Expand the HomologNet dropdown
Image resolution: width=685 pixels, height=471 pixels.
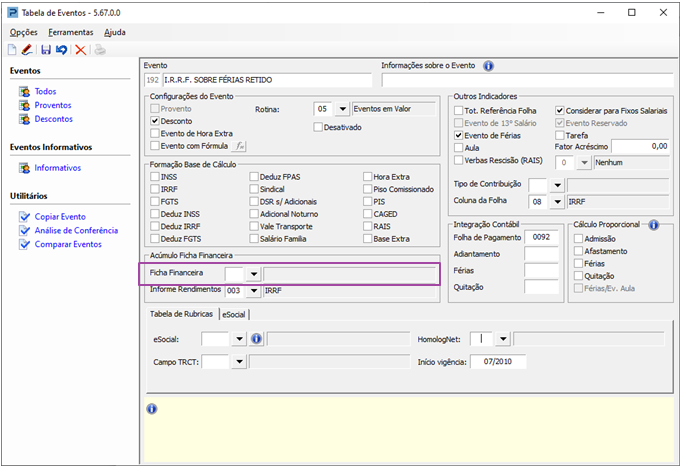(x=503, y=339)
